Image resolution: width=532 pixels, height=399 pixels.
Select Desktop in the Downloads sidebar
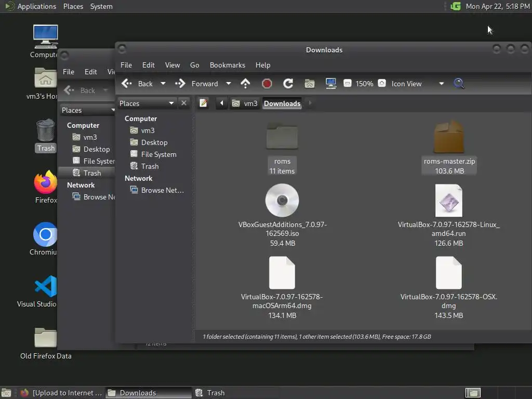155,142
